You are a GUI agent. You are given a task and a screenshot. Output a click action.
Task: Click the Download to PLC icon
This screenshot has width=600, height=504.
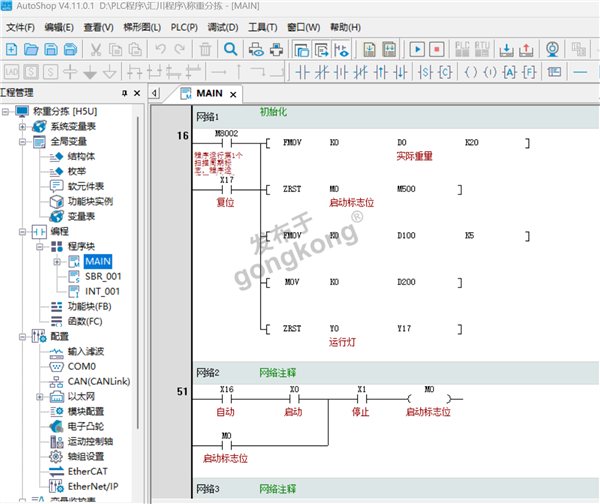[505, 48]
